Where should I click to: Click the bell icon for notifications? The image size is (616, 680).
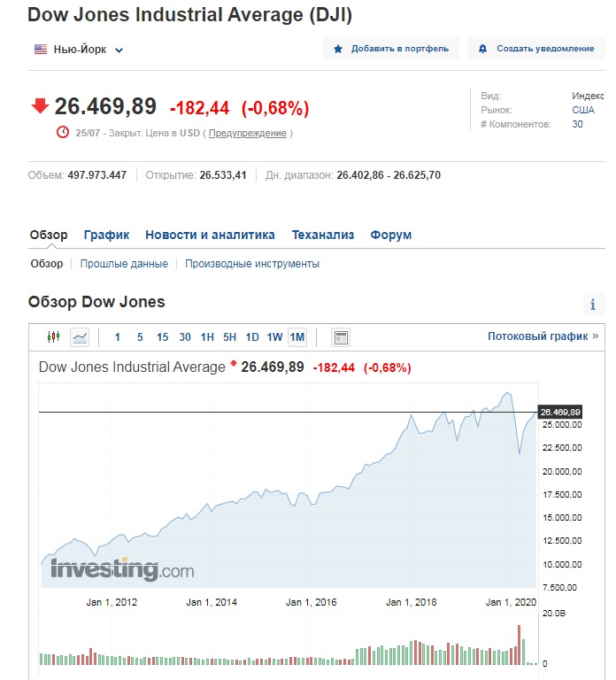pyautogui.click(x=482, y=49)
